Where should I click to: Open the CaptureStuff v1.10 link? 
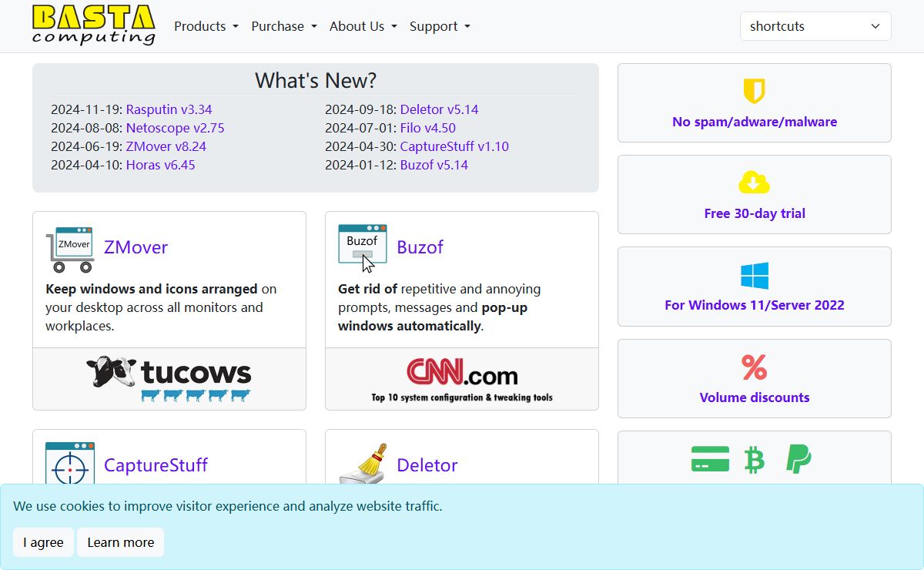coord(454,146)
